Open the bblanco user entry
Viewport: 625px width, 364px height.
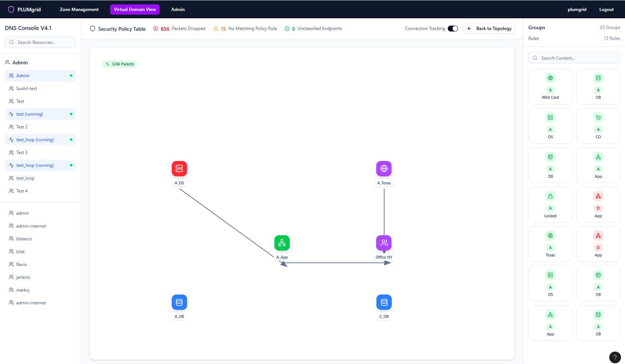tap(24, 239)
